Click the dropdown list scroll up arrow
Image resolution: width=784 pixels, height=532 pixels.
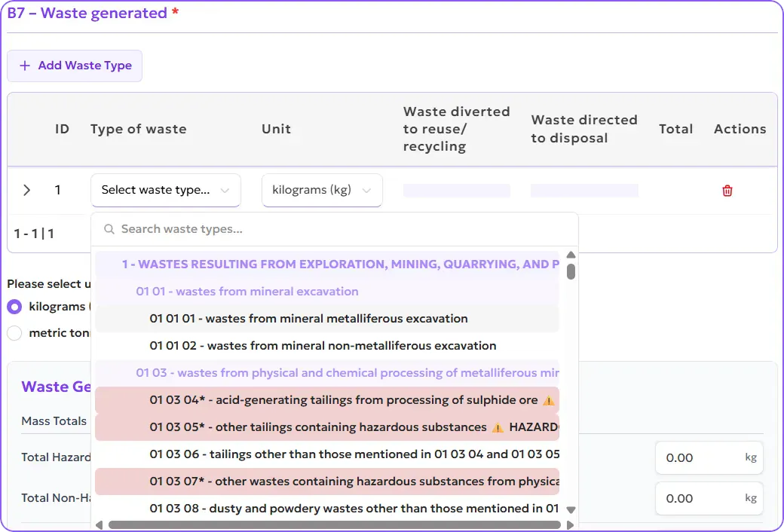[571, 255]
